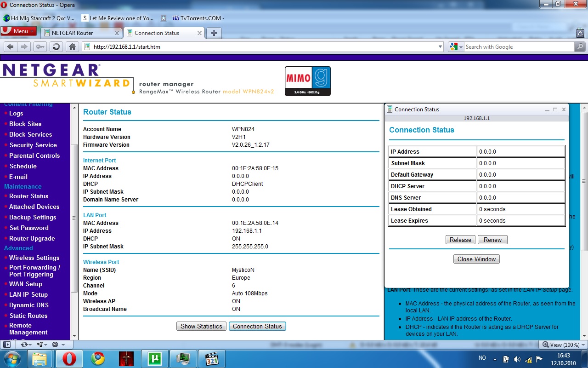Open the TvTorrents.COM bookmark
Image resolution: width=588 pixels, height=368 pixels.
[x=199, y=18]
